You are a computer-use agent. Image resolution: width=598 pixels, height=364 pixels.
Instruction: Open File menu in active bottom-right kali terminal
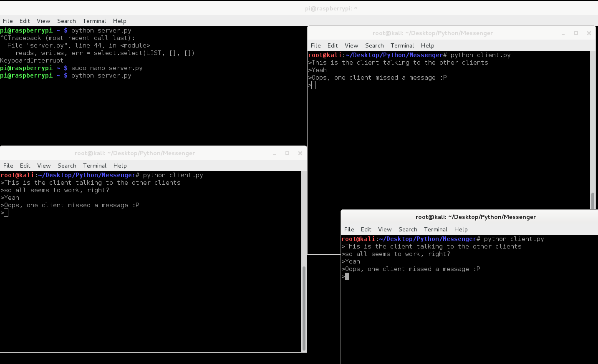tap(349, 229)
